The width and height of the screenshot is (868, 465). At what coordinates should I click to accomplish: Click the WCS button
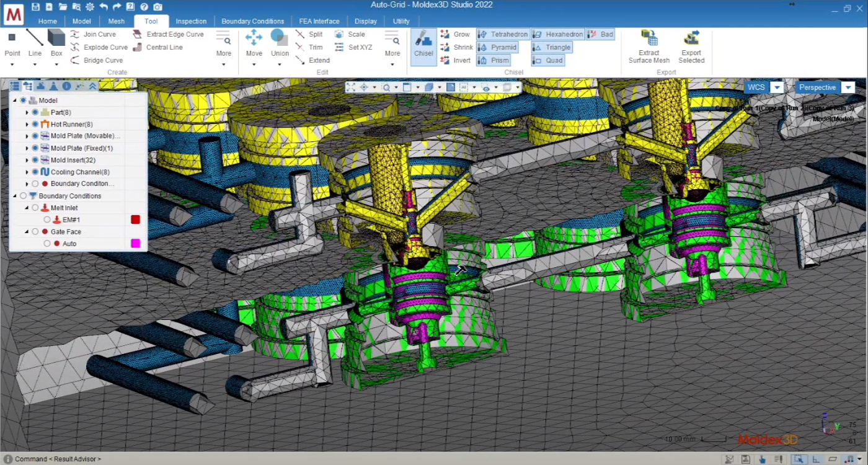click(x=756, y=87)
